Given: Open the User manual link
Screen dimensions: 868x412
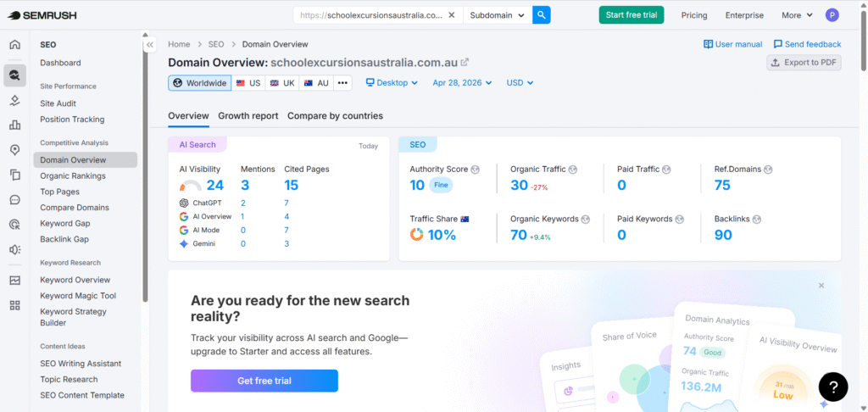Looking at the screenshot, I should pyautogui.click(x=733, y=44).
